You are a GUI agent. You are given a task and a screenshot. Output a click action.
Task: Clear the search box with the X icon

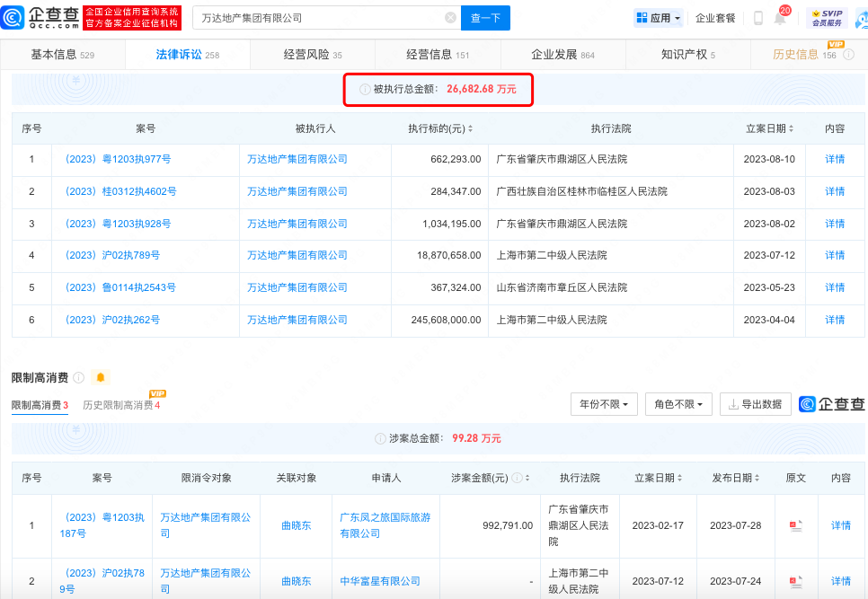(450, 18)
